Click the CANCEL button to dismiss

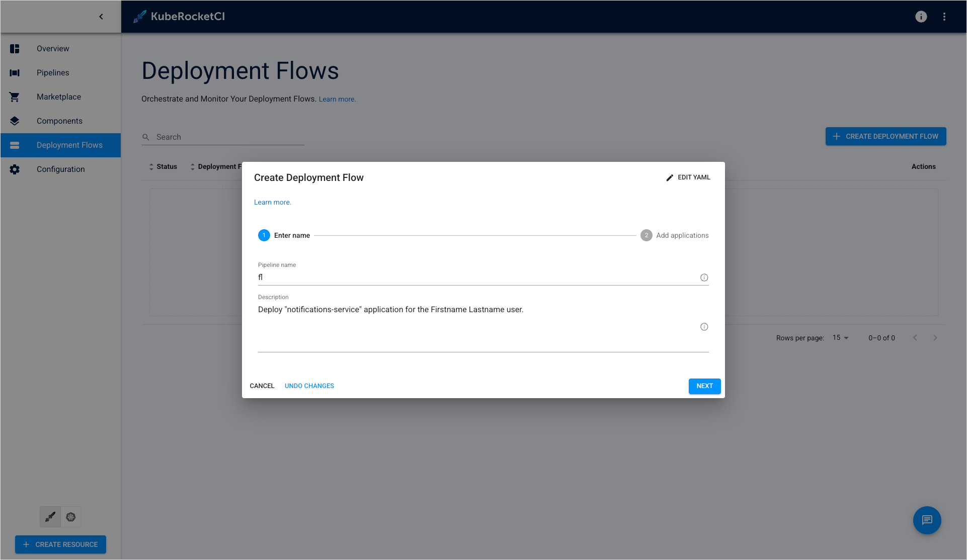click(x=262, y=386)
